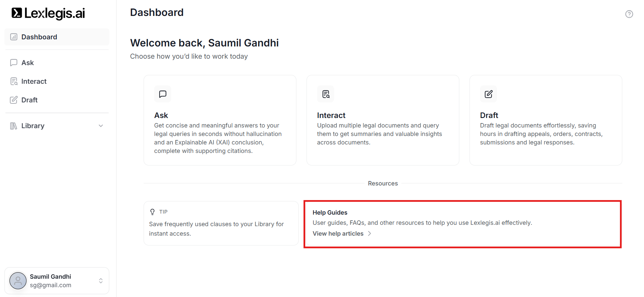Open the Dashboard sidebar item
The height and width of the screenshot is (297, 644).
[x=39, y=37]
